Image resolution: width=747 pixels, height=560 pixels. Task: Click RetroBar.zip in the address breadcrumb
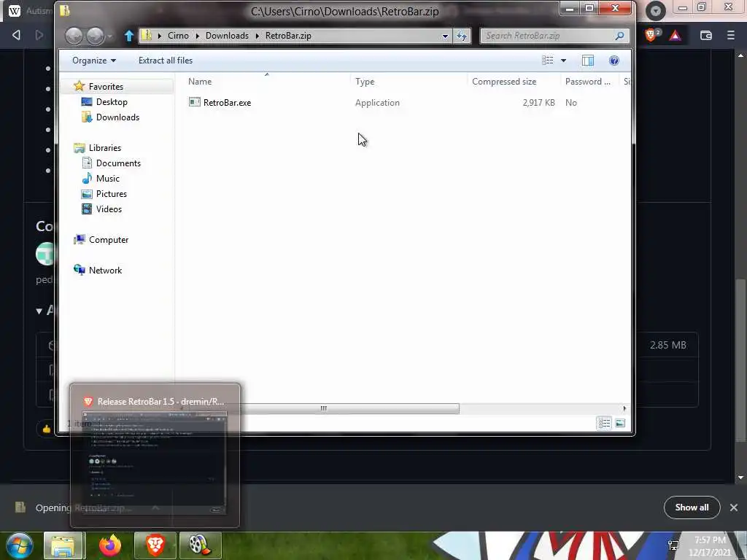point(288,36)
